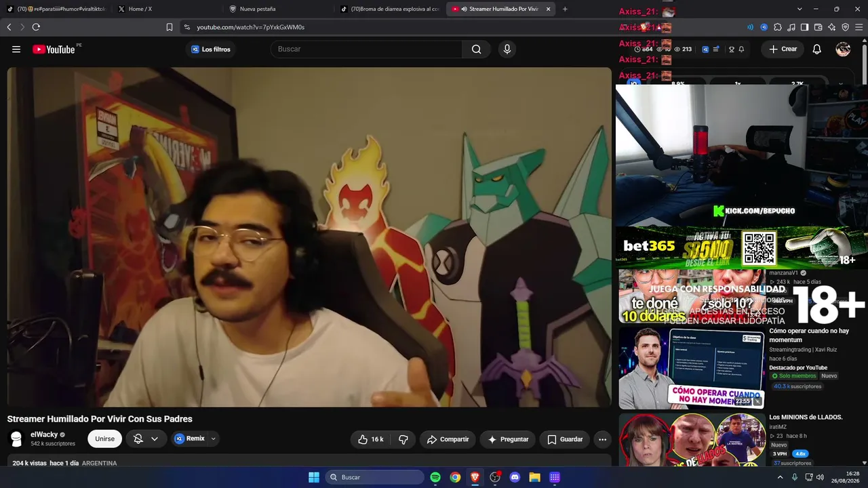Open the te doné 10 dólares thumbnail

click(692, 297)
